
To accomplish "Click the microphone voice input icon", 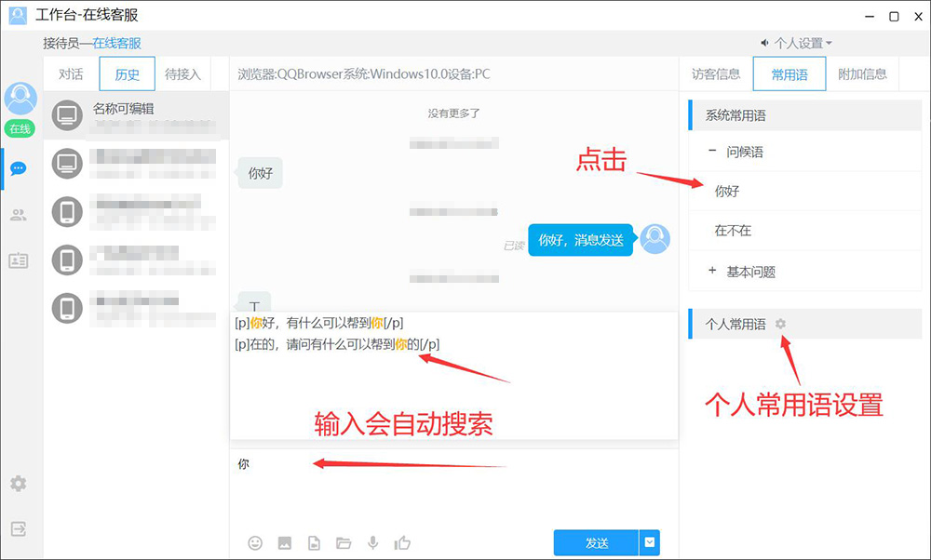I will point(373,543).
